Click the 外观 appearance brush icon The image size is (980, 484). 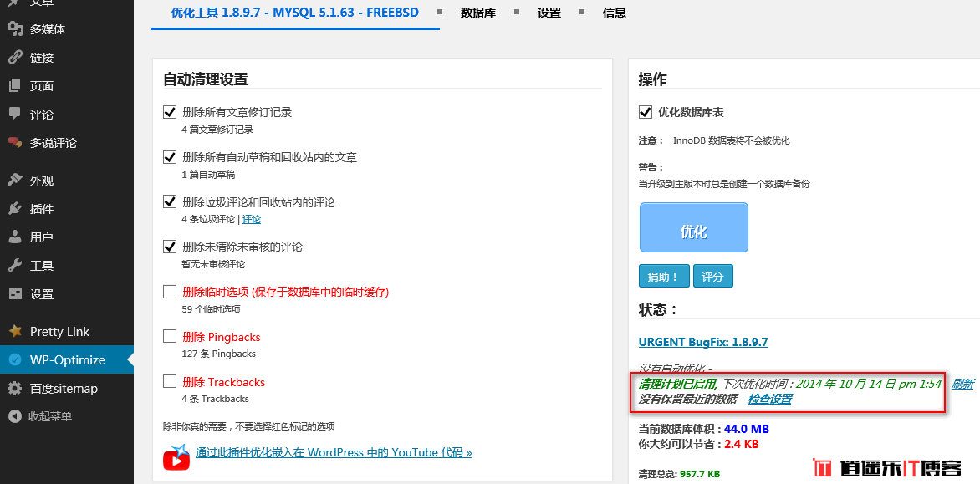click(15, 181)
